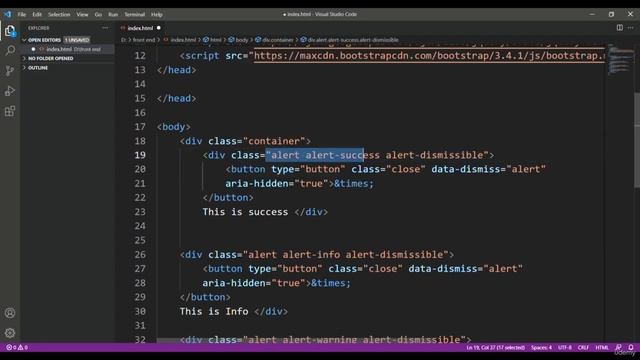
Task: Click the vertical editor scrollbar
Action: [x=637, y=139]
